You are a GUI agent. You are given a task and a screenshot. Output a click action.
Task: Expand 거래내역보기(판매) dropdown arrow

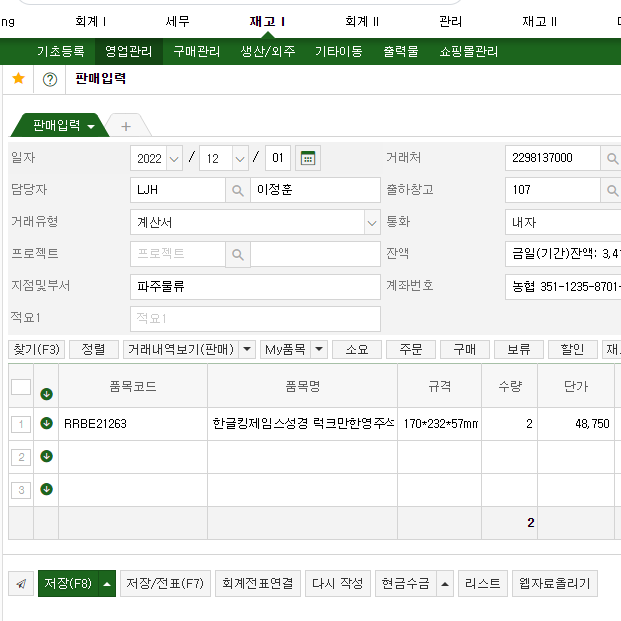(x=247, y=349)
